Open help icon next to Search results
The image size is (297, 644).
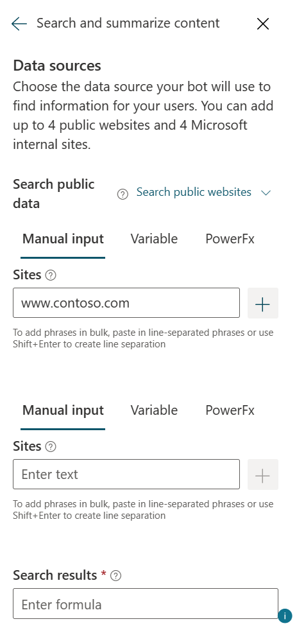(116, 576)
